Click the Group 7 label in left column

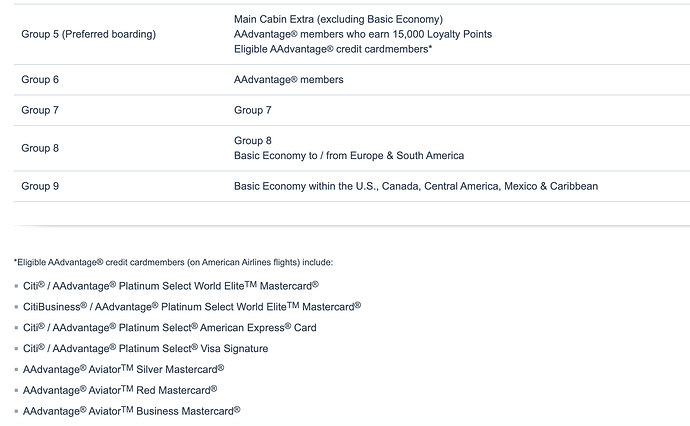pos(40,110)
